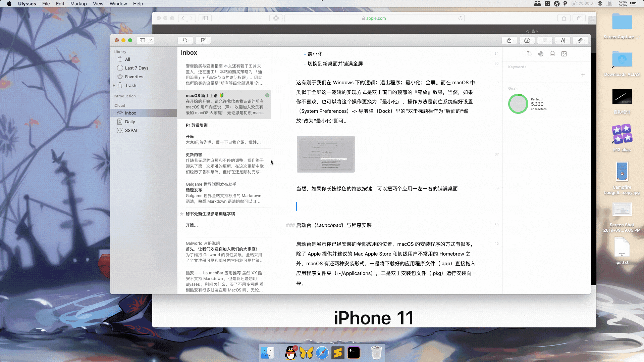This screenshot has width=644, height=362.
Task: Toggle the attachments paperclip icon
Action: pos(581,40)
